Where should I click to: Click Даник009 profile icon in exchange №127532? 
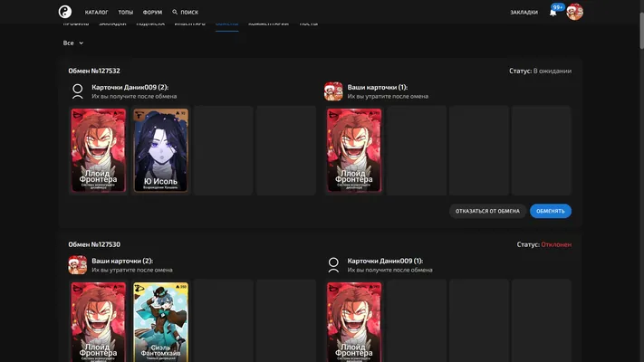point(78,91)
